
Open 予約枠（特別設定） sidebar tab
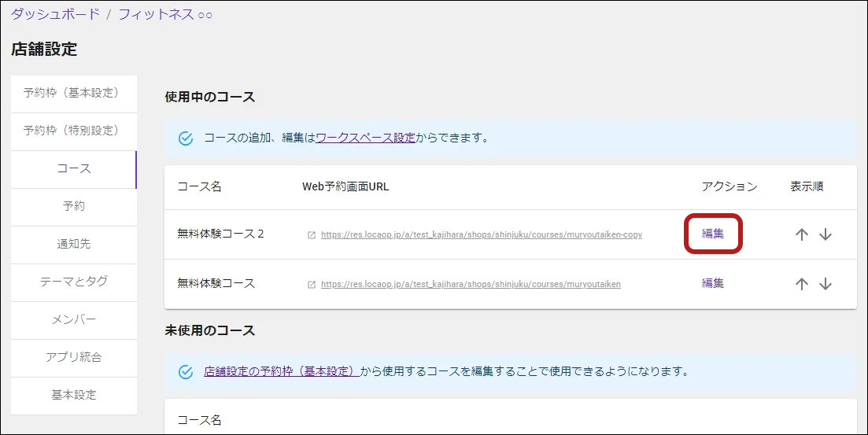[74, 131]
